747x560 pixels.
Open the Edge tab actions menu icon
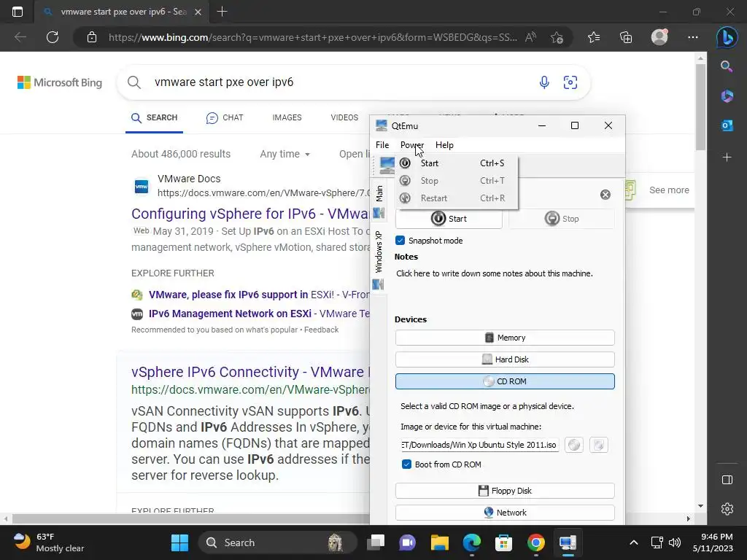pos(18,12)
